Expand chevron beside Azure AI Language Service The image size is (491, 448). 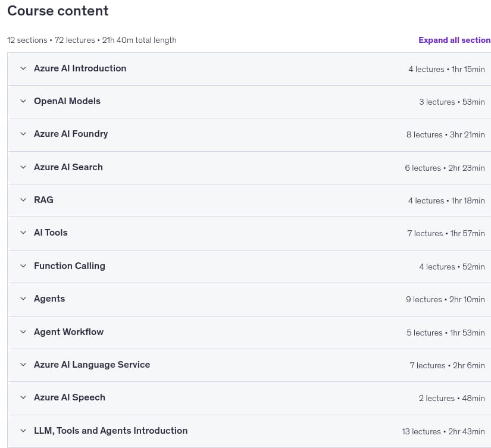[x=23, y=365]
